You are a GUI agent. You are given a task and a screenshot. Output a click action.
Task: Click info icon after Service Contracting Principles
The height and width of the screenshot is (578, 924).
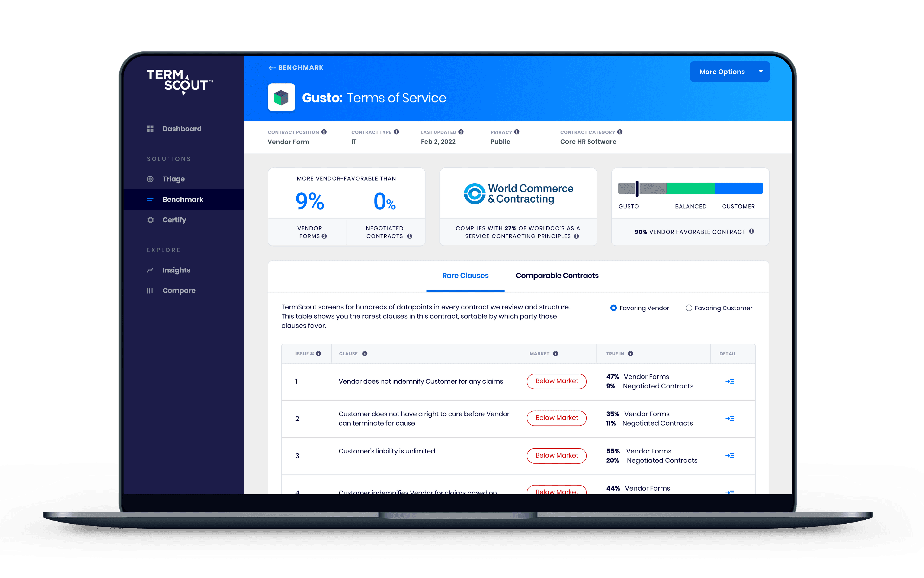(x=577, y=236)
